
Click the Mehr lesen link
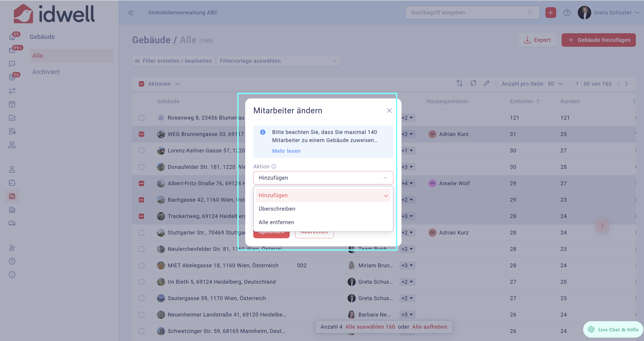coord(286,151)
